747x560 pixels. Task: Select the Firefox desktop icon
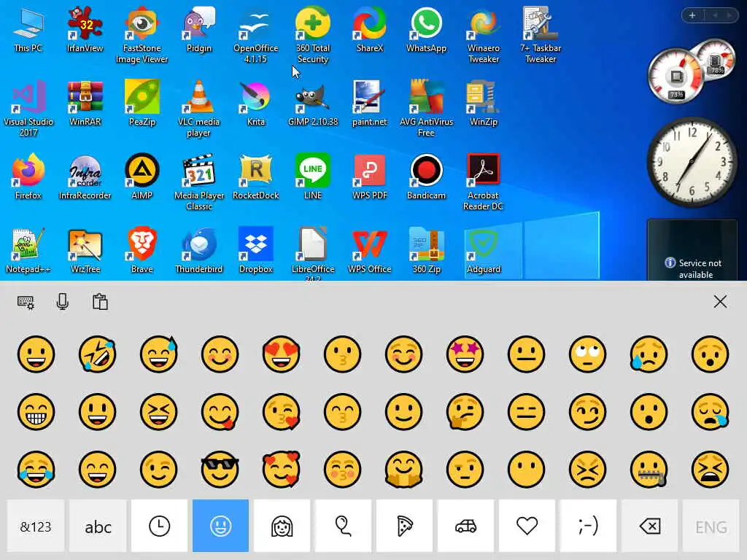click(x=28, y=176)
